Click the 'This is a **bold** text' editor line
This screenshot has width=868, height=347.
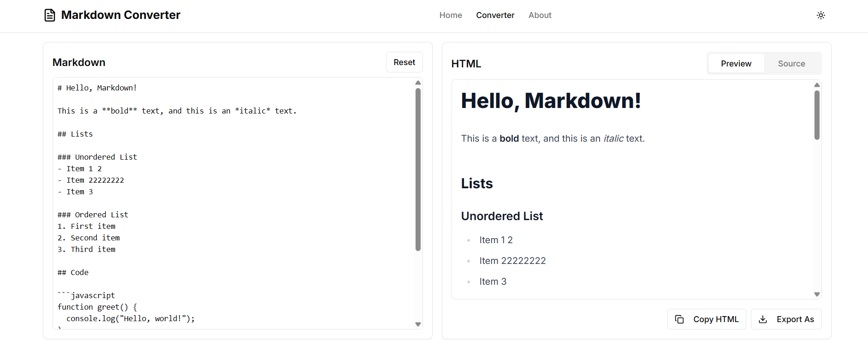click(177, 111)
